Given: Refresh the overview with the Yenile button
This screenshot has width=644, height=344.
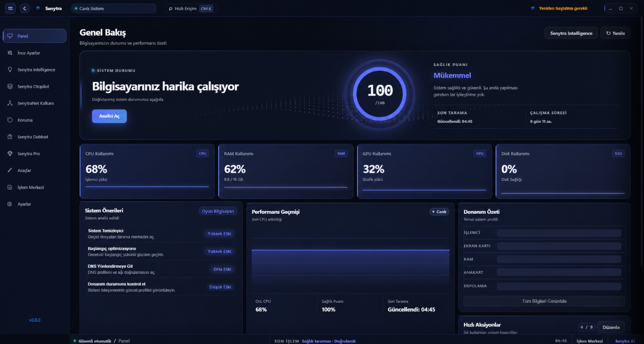Looking at the screenshot, I should click(x=616, y=33).
